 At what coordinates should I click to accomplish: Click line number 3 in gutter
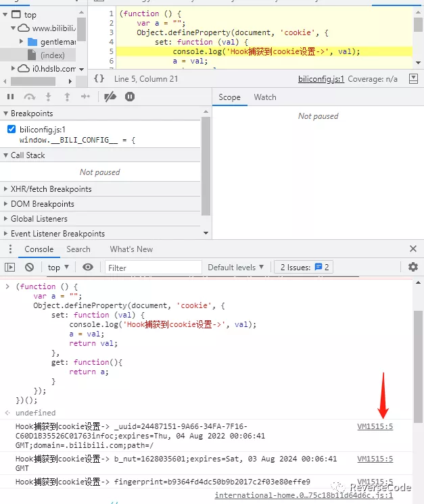tap(111, 32)
